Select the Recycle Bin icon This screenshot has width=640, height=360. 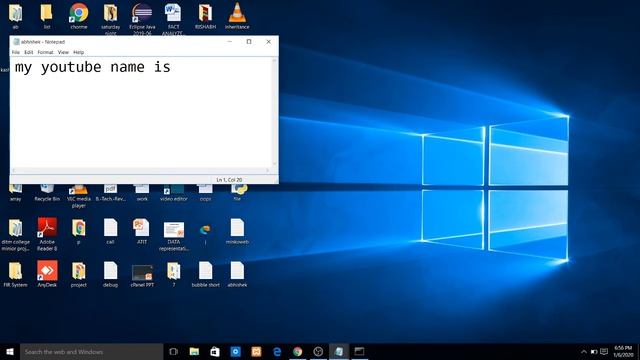click(x=47, y=193)
